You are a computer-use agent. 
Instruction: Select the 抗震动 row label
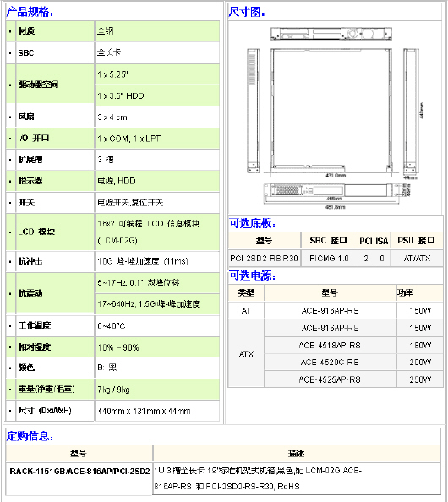(x=30, y=293)
